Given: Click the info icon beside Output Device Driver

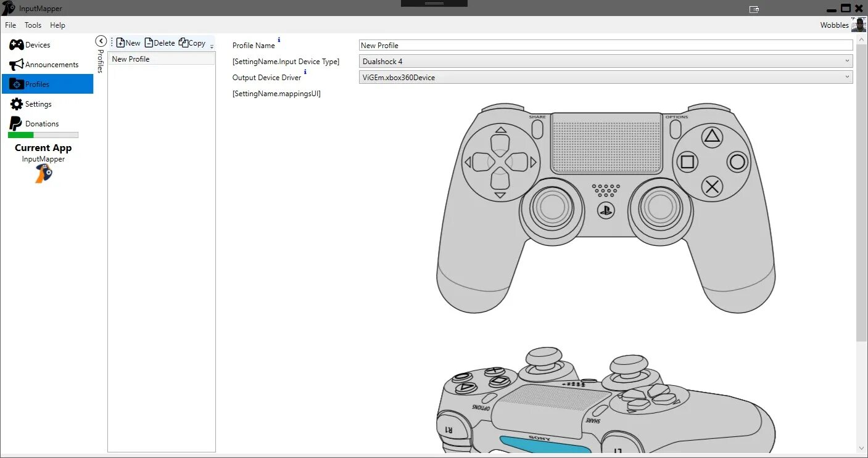Looking at the screenshot, I should tap(305, 72).
